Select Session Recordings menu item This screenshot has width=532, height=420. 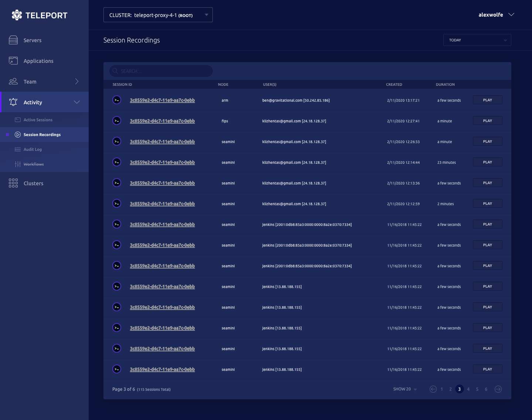[x=42, y=135]
